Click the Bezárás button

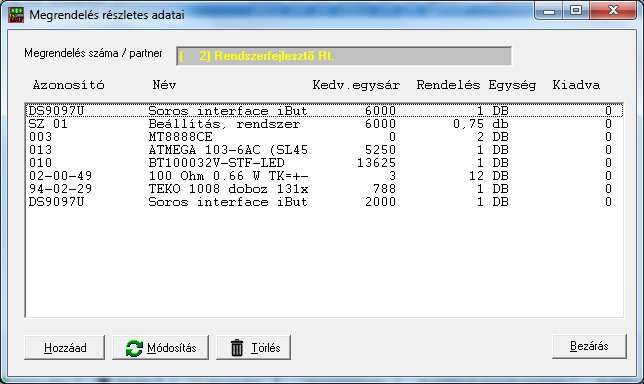(589, 346)
